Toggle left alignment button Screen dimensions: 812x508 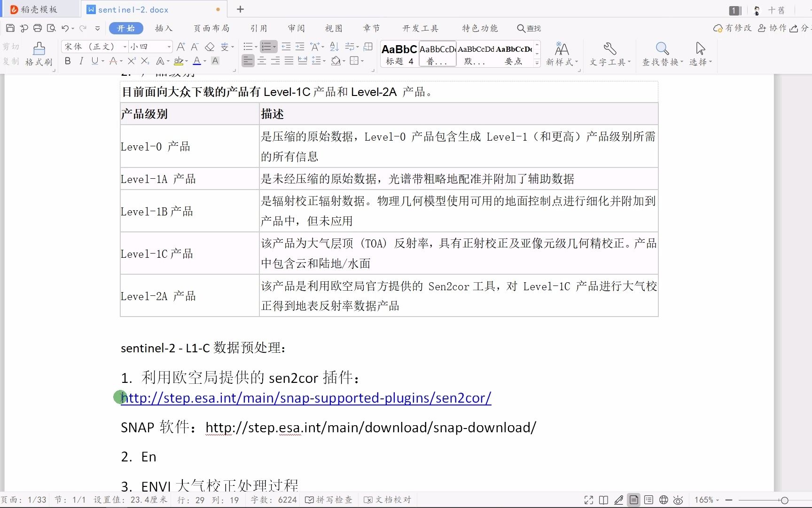tap(248, 61)
